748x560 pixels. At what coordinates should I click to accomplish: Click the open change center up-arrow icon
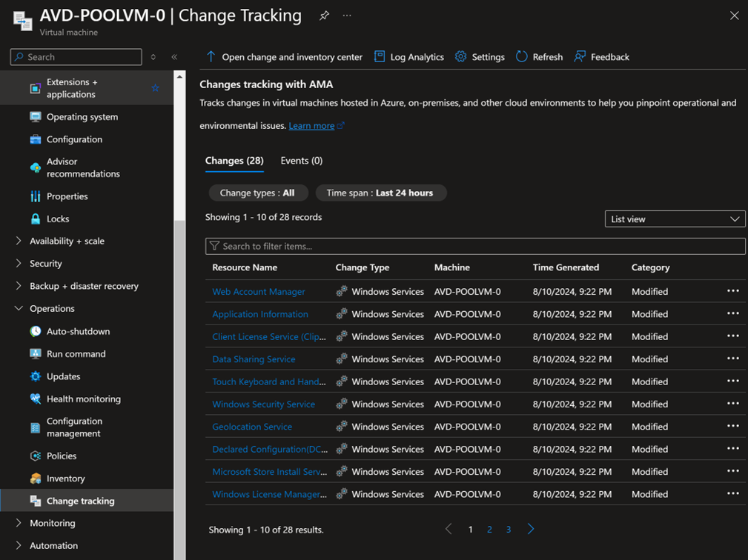[x=211, y=57]
